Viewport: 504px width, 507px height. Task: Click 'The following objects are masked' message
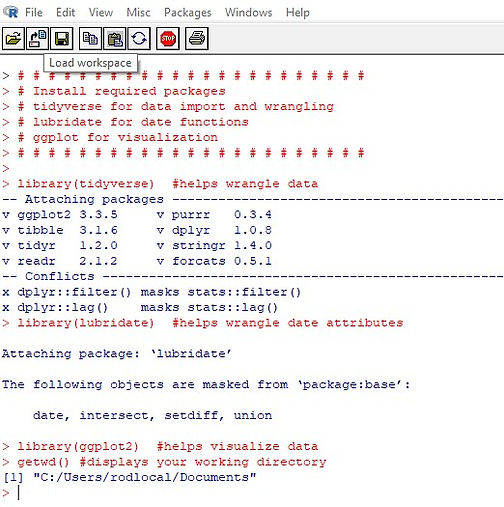pyautogui.click(x=206, y=384)
